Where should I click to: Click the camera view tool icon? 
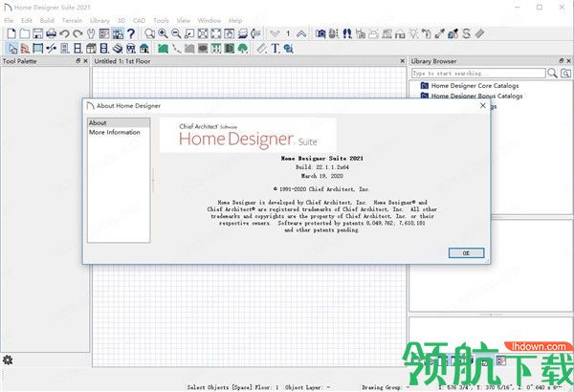click(x=320, y=33)
